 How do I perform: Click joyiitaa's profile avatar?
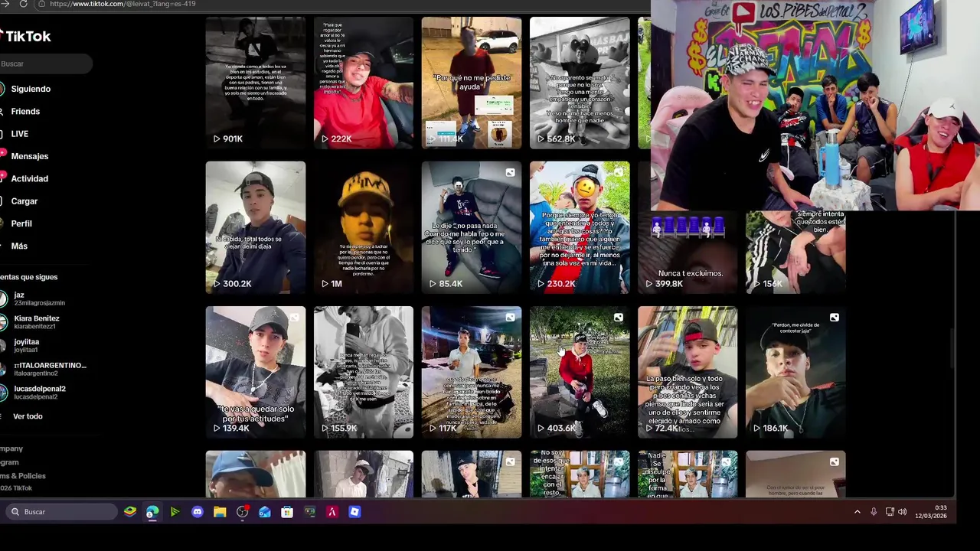coord(4,346)
